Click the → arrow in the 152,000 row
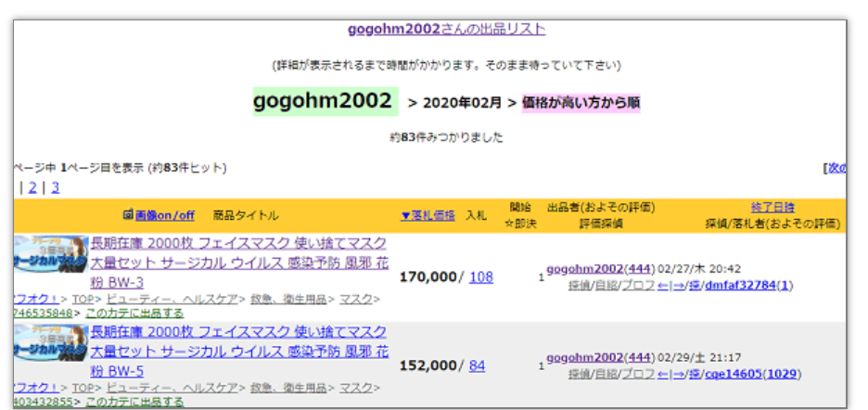Image resolution: width=868 pixels, height=410 pixels. (678, 374)
